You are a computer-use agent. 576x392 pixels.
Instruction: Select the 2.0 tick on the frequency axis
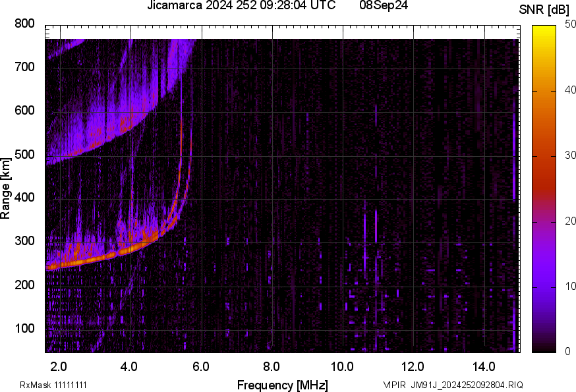point(59,365)
